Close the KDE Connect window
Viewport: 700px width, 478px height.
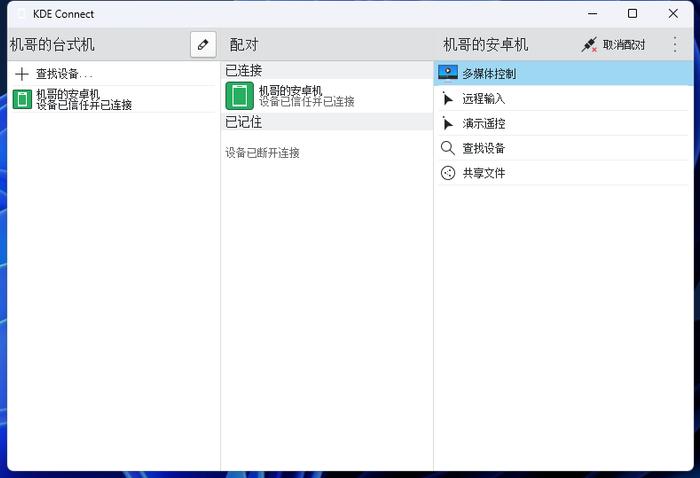[x=673, y=14]
